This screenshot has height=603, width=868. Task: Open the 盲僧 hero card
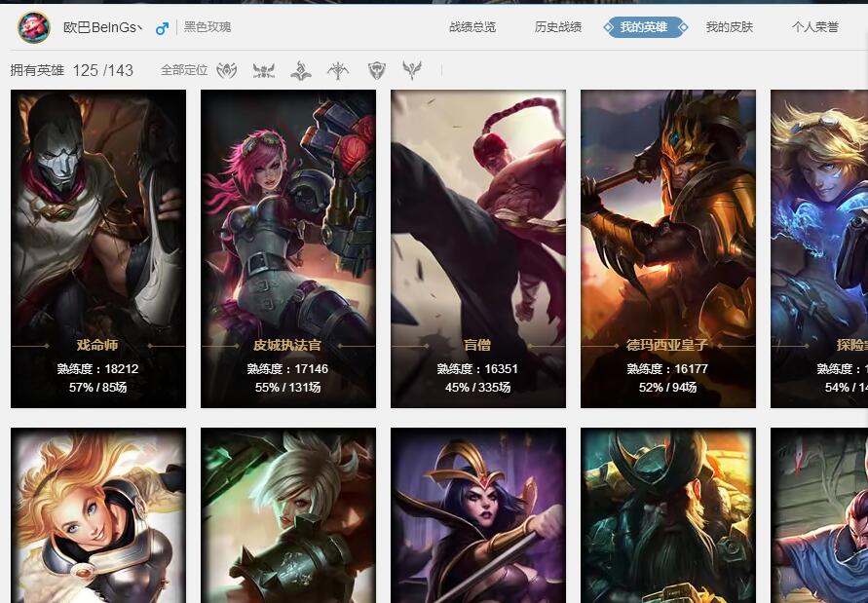tap(478, 248)
